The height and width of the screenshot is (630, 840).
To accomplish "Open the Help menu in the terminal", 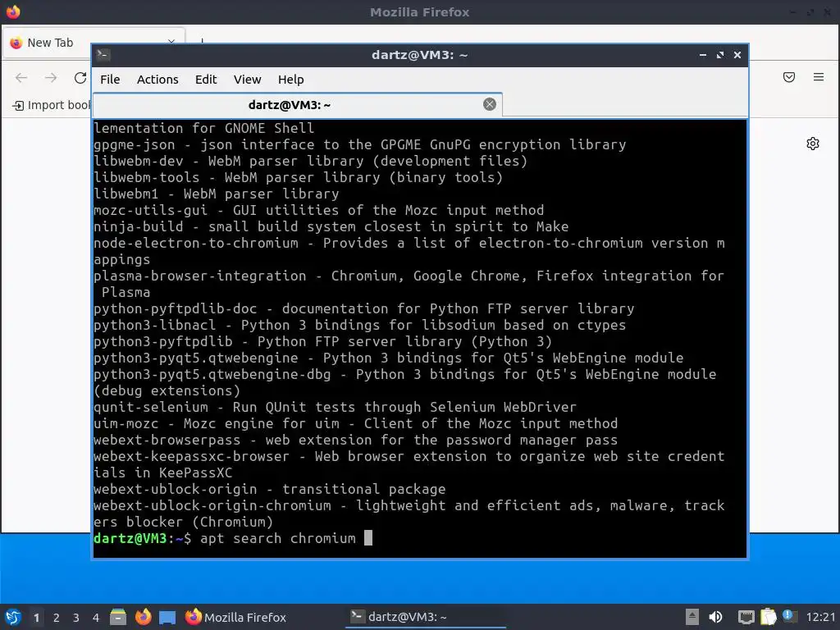I will coord(291,80).
